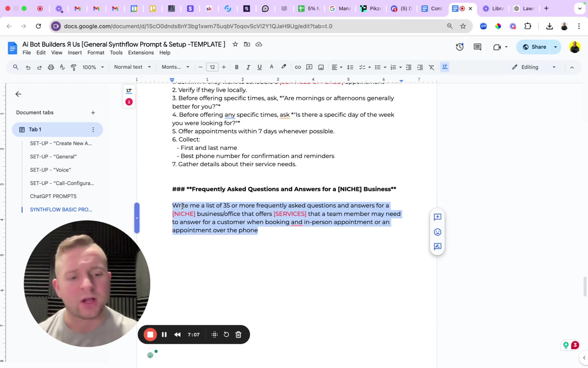The image size is (588, 368).
Task: Toggle bold formatting
Action: tap(237, 67)
